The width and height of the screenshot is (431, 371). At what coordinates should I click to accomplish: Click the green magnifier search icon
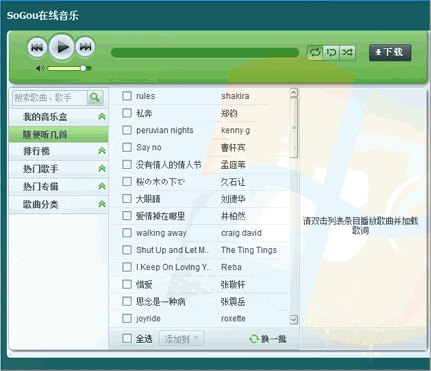(95, 98)
